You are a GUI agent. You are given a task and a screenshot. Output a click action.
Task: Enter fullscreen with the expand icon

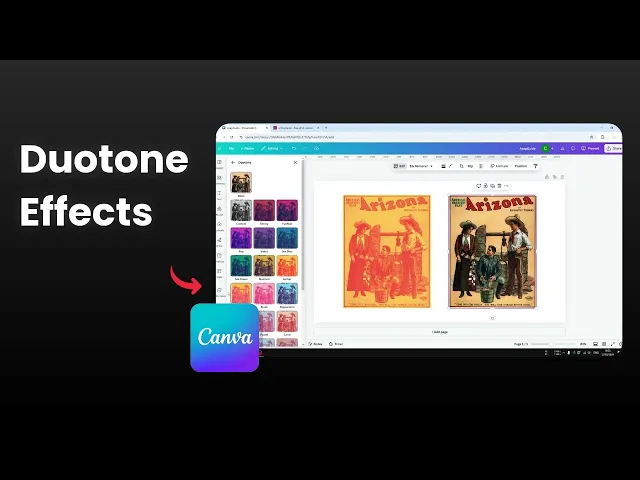tap(613, 344)
